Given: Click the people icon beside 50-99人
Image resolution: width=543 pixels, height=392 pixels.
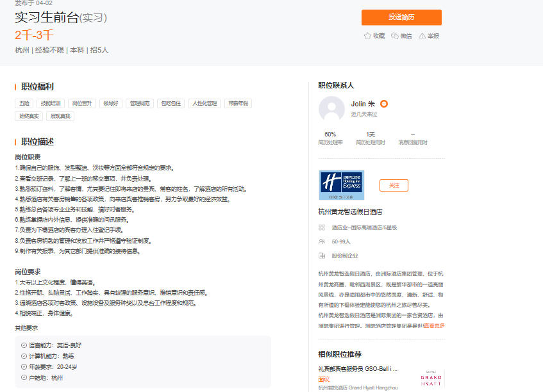Looking at the screenshot, I should tap(322, 241).
